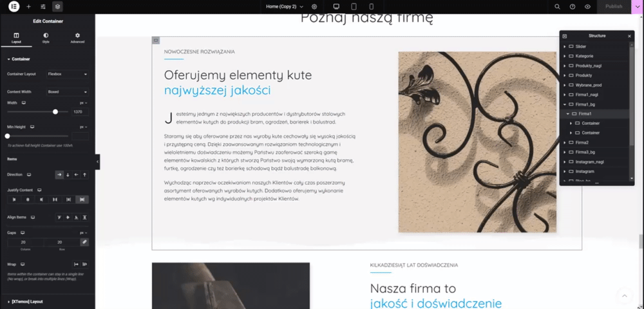Viewport: 644px width, 309px height.
Task: Open the site settings sliders icon
Action: tap(43, 6)
